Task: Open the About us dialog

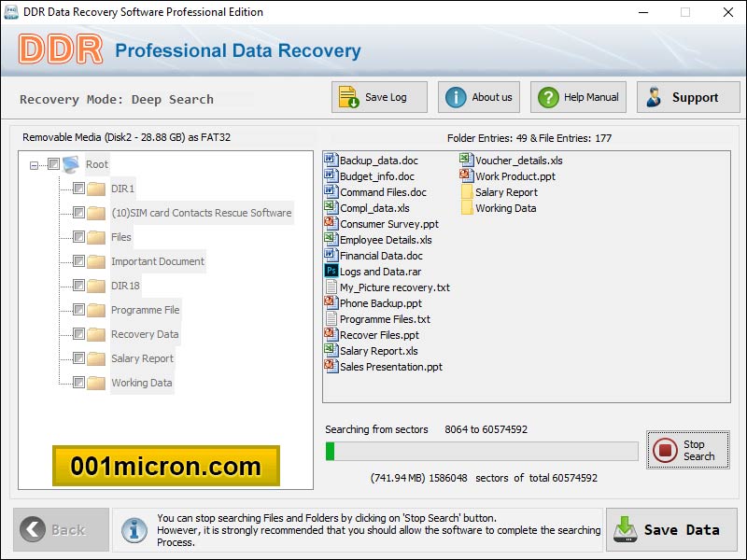Action: (479, 97)
